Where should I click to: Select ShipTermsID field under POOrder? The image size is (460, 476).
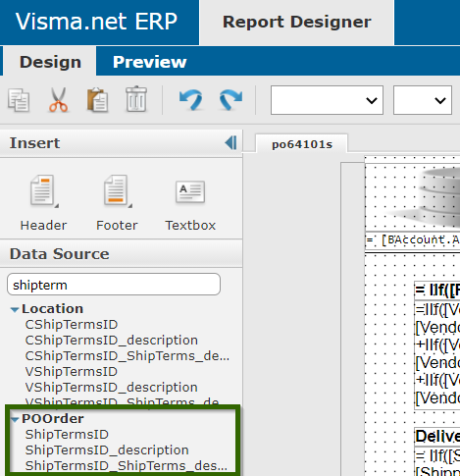67,435
